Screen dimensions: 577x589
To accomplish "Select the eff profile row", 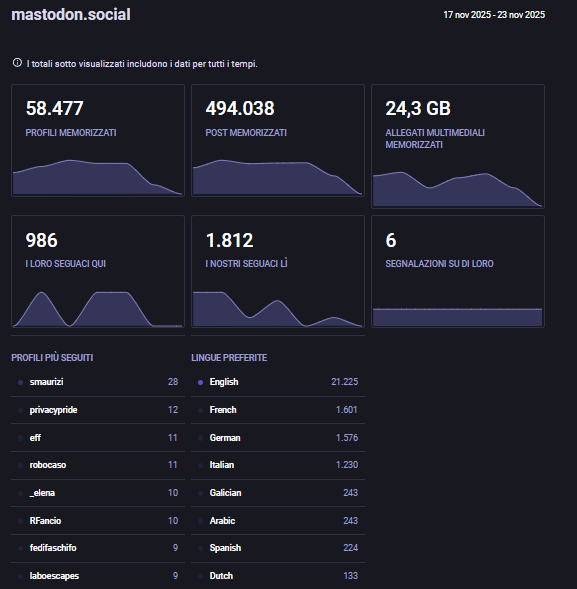I will point(98,438).
